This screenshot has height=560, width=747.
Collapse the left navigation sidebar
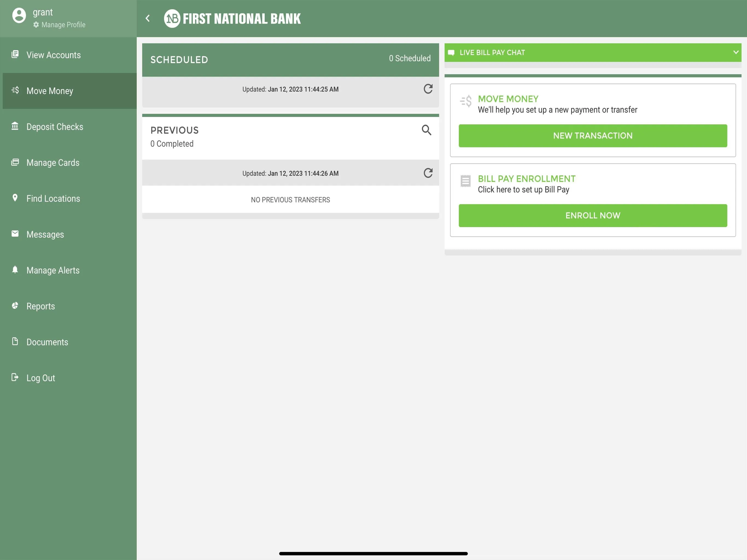[x=148, y=18]
